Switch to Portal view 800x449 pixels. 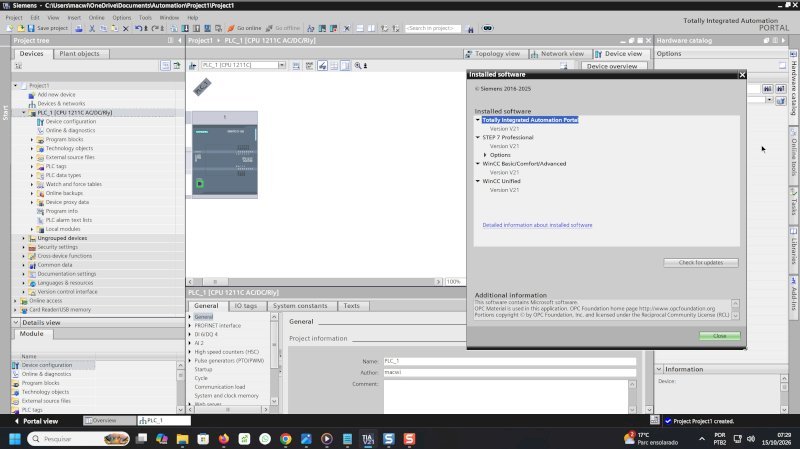coord(36,421)
